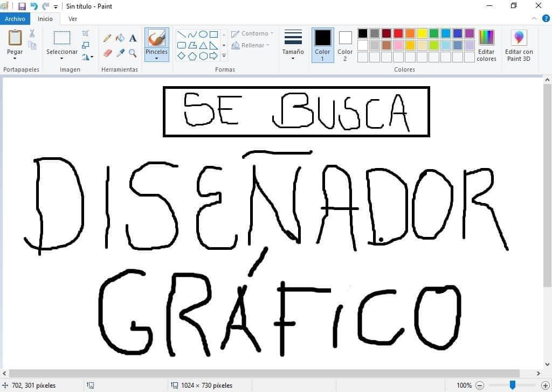Image resolution: width=552 pixels, height=392 pixels.
Task: Click the Paint application icon in title bar
Action: (x=4, y=6)
